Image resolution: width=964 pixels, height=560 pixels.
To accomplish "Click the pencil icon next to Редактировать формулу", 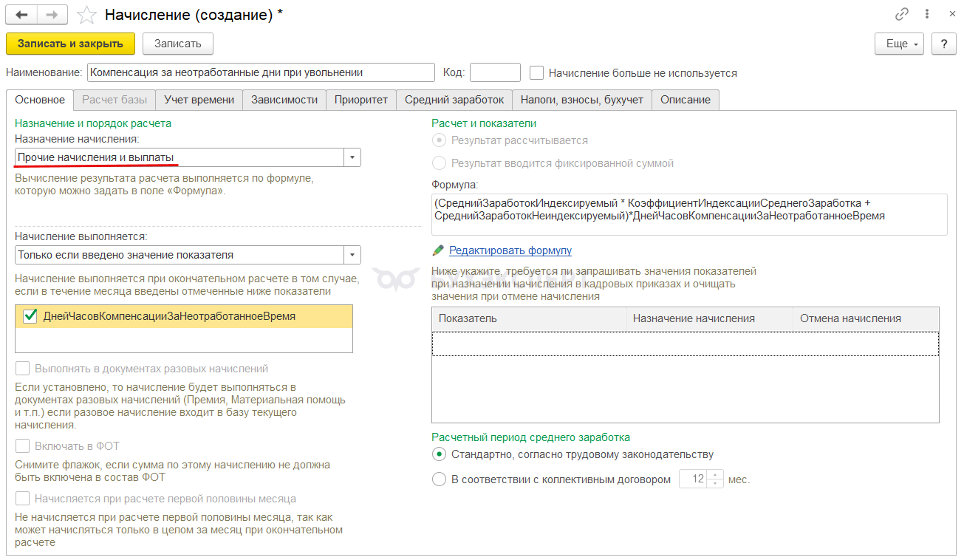I will tap(439, 250).
